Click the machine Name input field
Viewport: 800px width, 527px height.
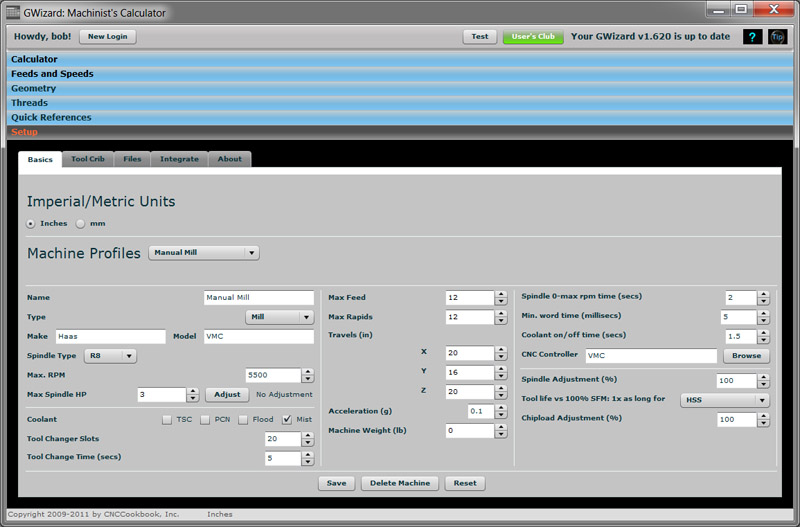258,298
